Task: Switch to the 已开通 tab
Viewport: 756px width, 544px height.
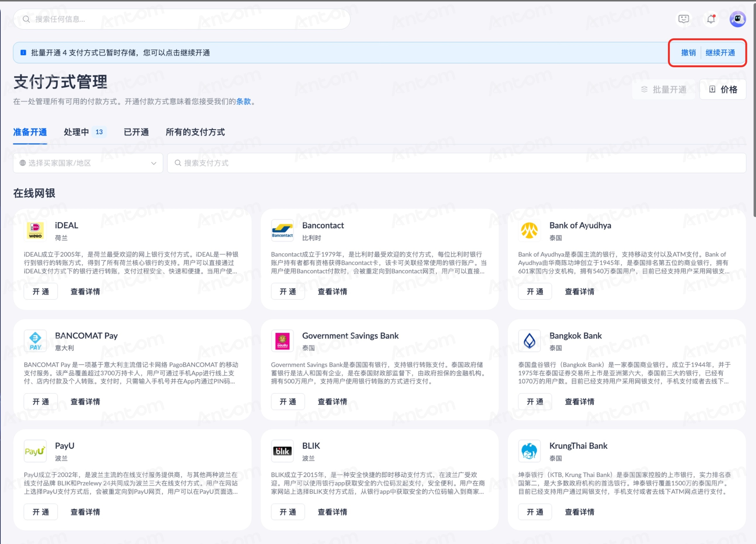Action: pos(136,132)
